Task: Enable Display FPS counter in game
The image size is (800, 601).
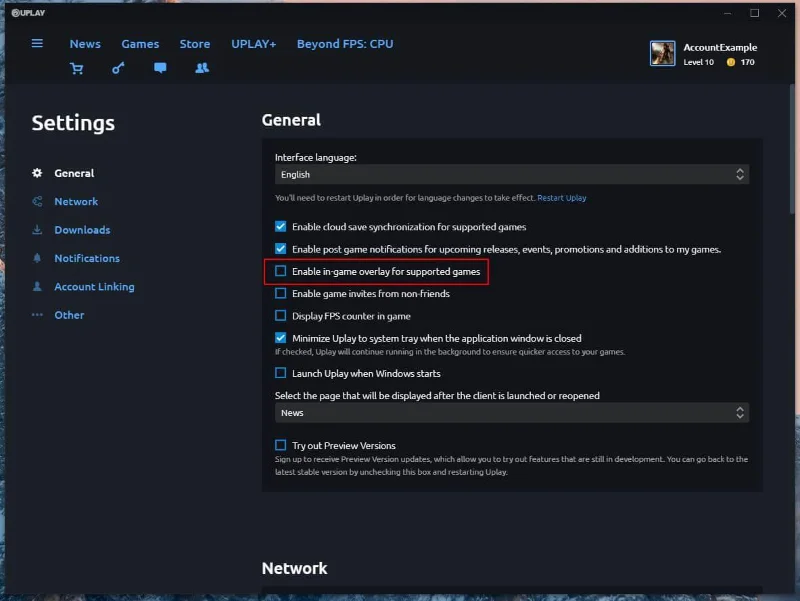Action: [281, 316]
